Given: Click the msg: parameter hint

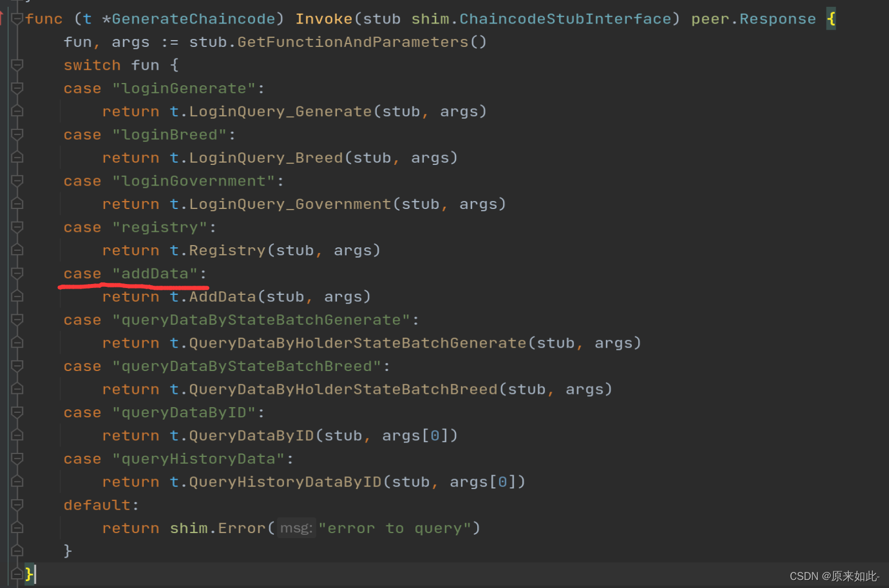Looking at the screenshot, I should 296,528.
